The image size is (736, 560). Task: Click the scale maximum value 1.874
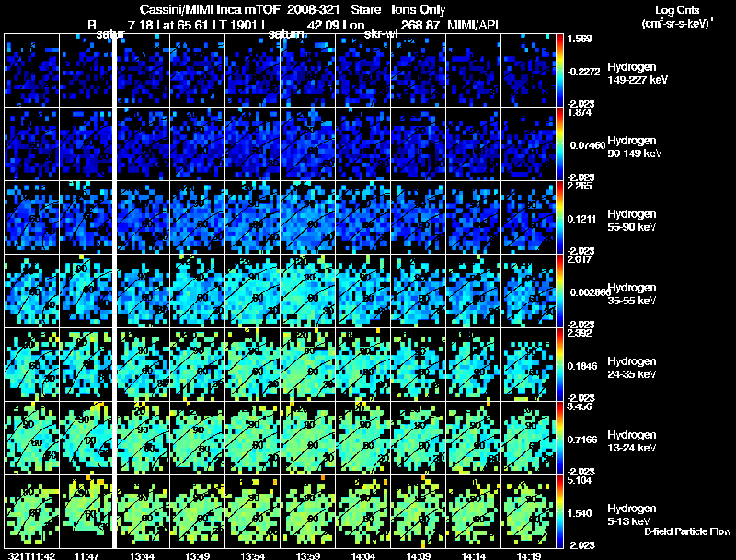tap(580, 112)
